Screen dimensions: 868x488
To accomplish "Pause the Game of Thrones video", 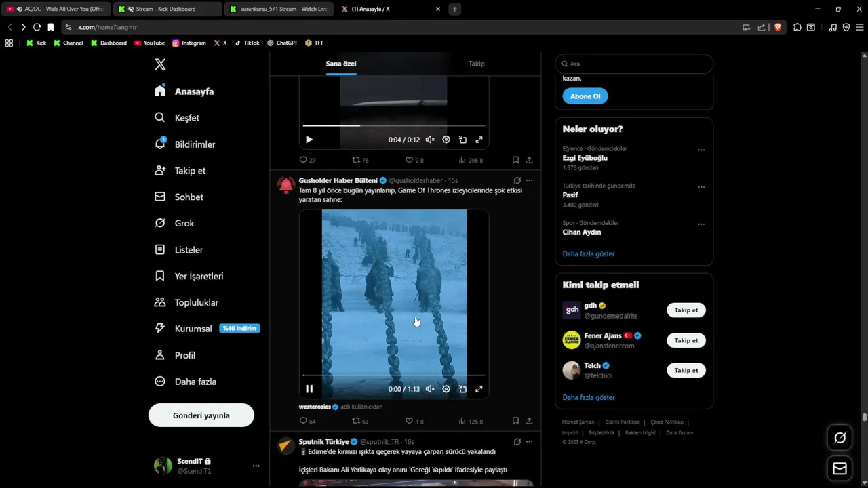I will pos(309,389).
